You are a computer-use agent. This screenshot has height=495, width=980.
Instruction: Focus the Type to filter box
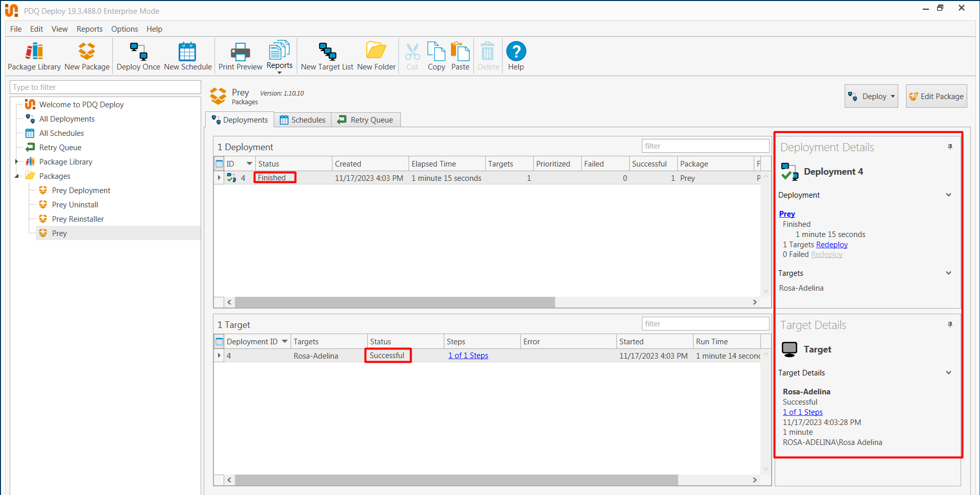point(105,87)
